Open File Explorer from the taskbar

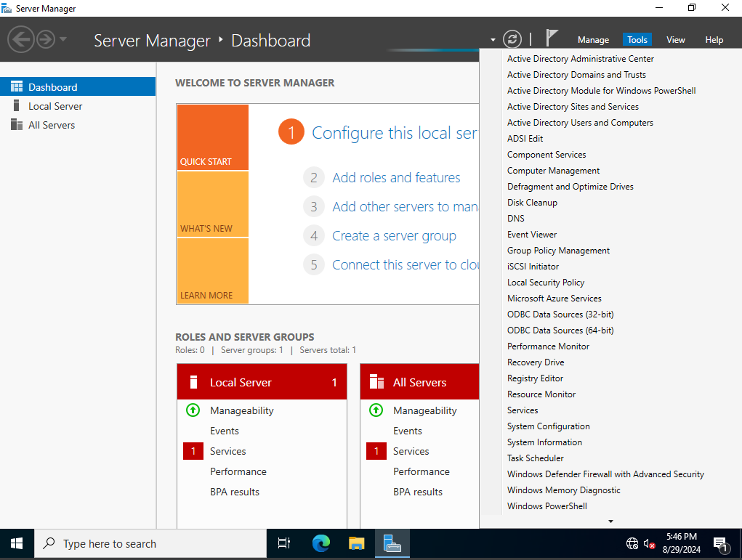pos(356,544)
